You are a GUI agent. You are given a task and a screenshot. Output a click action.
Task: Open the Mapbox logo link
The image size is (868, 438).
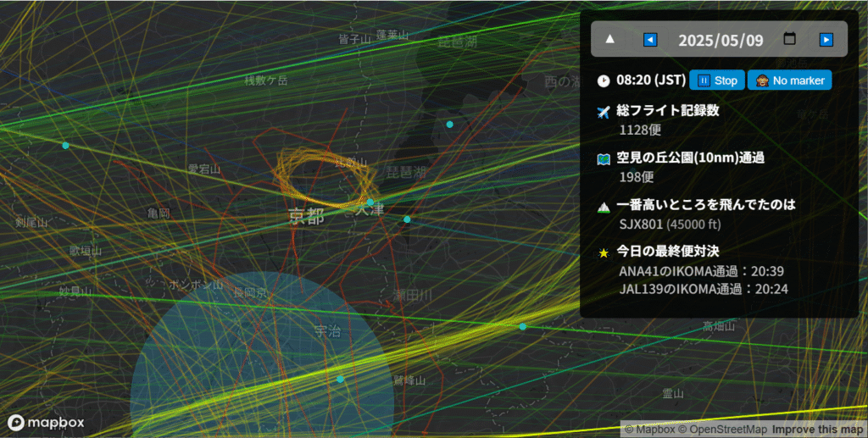pyautogui.click(x=46, y=423)
